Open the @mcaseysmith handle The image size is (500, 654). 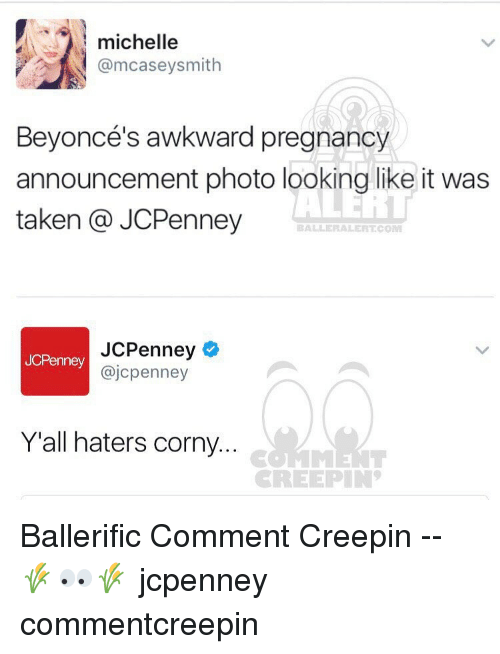click(159, 65)
